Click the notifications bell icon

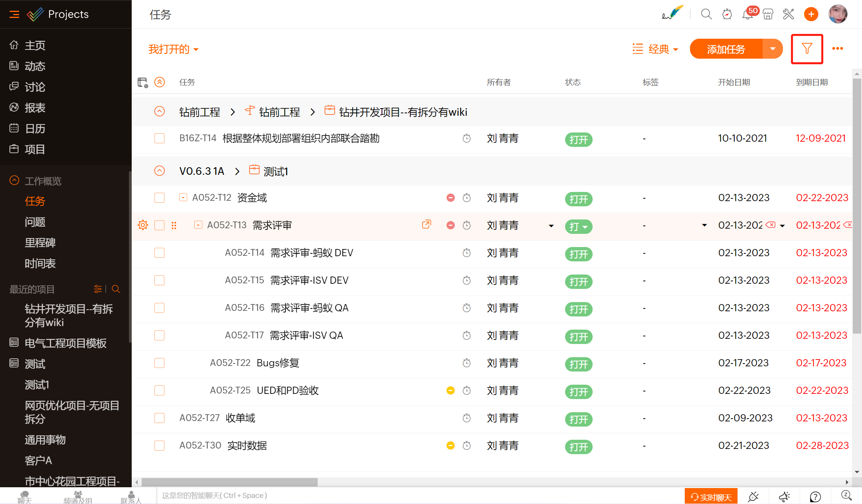click(x=747, y=15)
